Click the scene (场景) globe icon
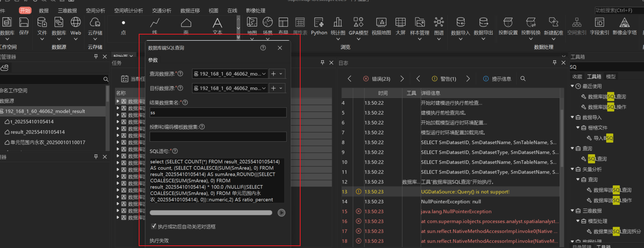The width and height of the screenshot is (644, 248). tap(268, 22)
